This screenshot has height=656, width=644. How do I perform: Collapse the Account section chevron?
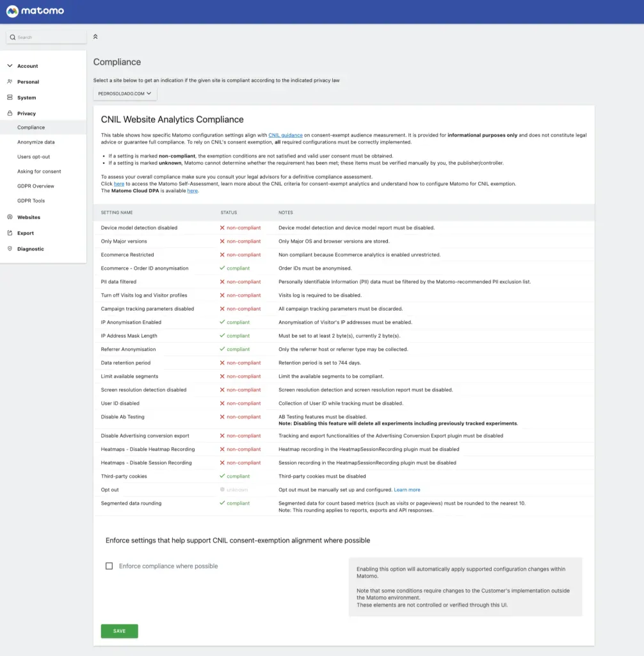(10, 65)
